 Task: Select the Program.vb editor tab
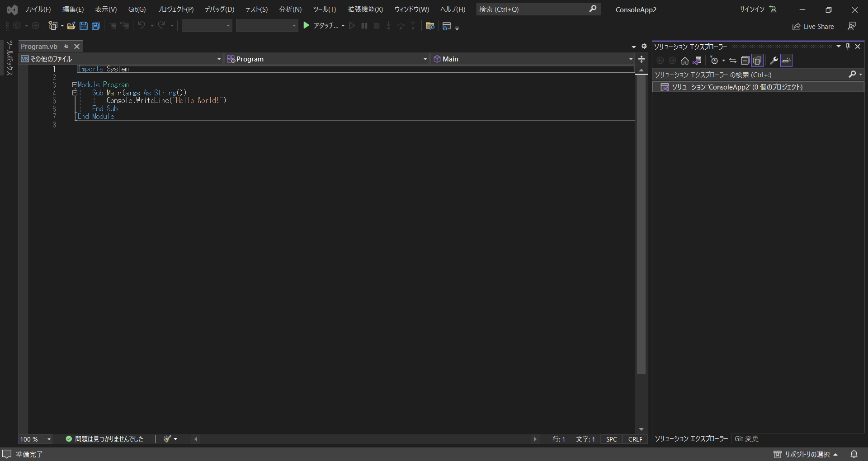pyautogui.click(x=40, y=46)
